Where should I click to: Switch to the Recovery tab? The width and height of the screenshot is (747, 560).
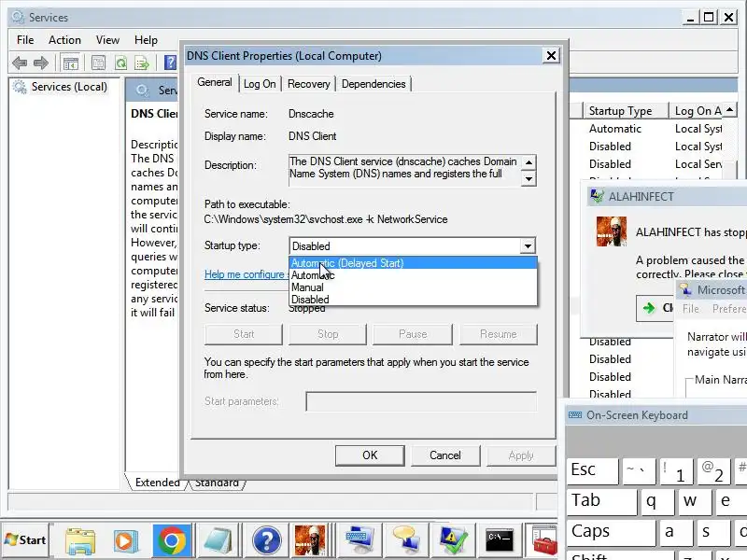point(309,84)
